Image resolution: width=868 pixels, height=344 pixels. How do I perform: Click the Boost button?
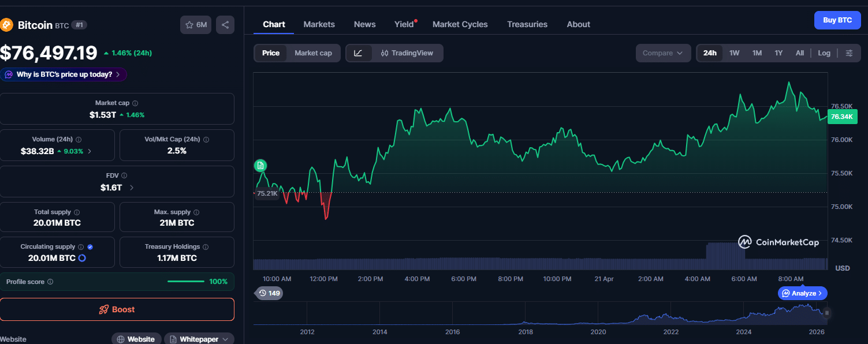click(117, 309)
